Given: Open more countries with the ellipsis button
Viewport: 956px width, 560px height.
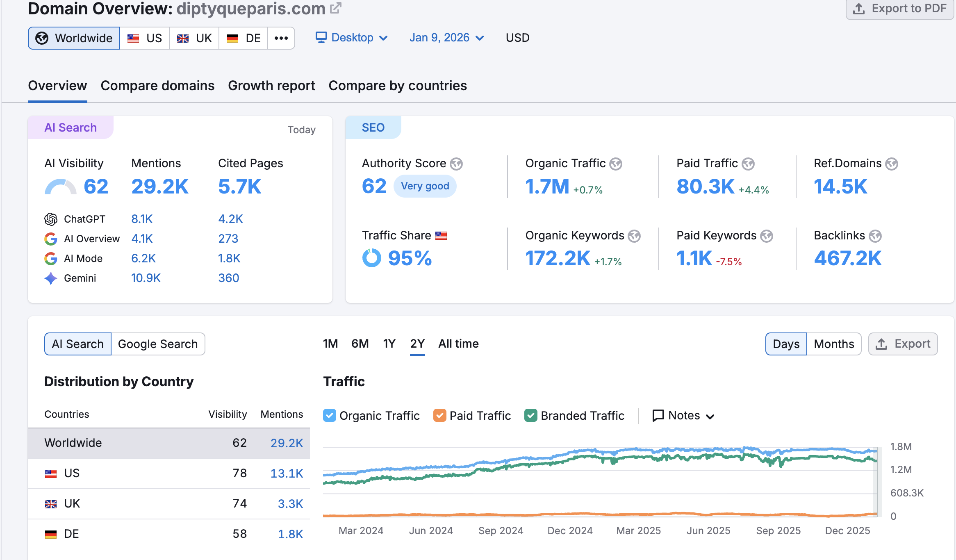Looking at the screenshot, I should click(x=281, y=38).
